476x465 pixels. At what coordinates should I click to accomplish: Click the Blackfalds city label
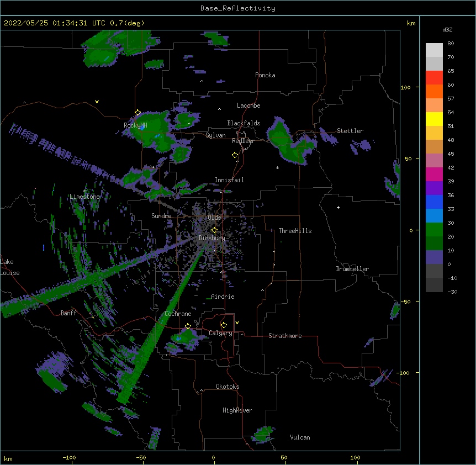pos(244,123)
